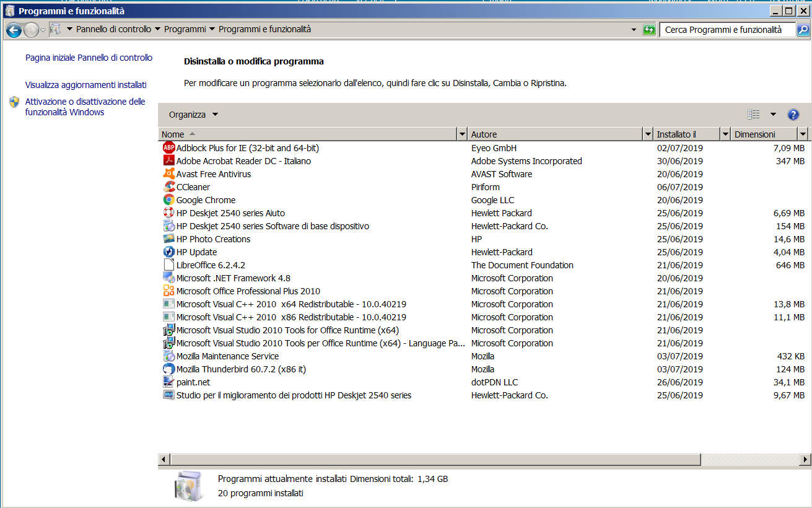Click the search magnifier icon
This screenshot has width=812, height=508.
tap(802, 30)
